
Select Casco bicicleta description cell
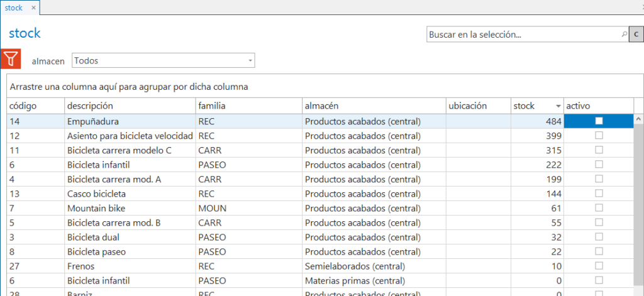pyautogui.click(x=130, y=194)
